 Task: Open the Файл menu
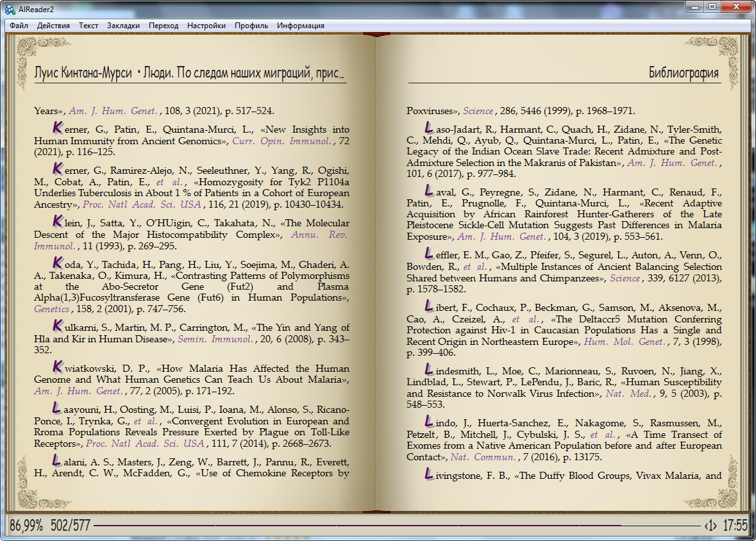tap(19, 26)
